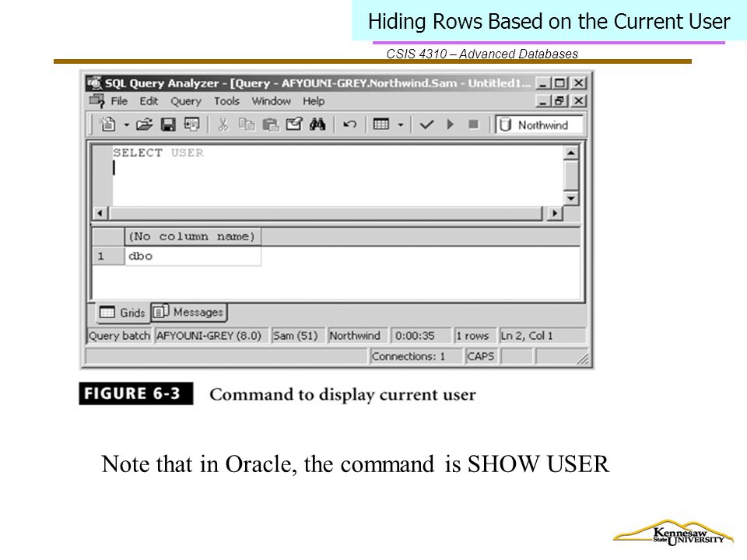Click the Cancel Query stop icon

coord(474,124)
